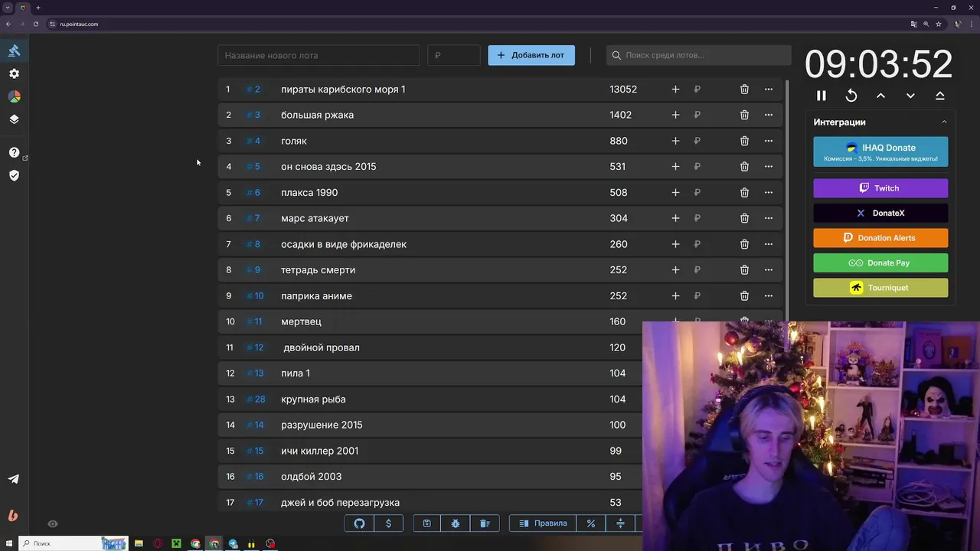Click the dollar sign support icon

[x=388, y=523]
